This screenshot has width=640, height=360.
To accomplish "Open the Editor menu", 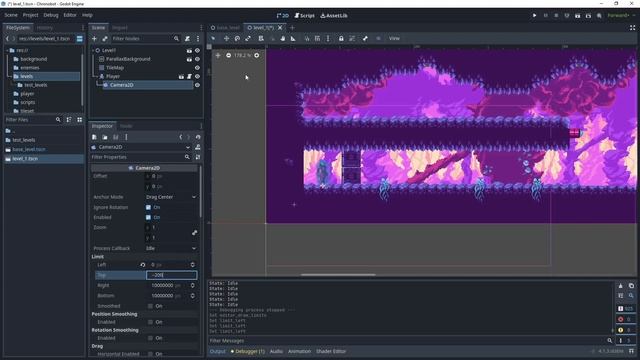I will coord(70,15).
